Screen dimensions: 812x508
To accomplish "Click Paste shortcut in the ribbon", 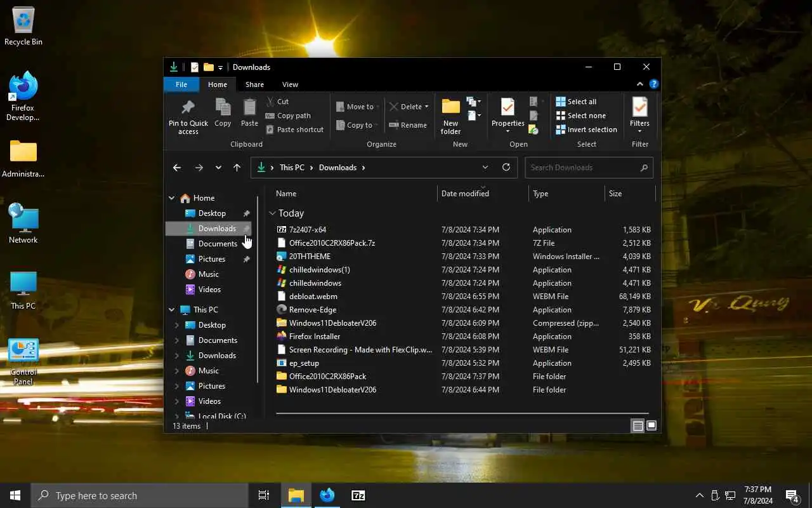I will click(294, 130).
